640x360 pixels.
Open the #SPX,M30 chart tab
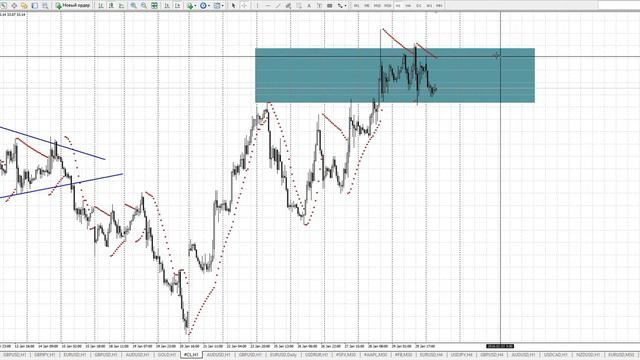click(346, 355)
